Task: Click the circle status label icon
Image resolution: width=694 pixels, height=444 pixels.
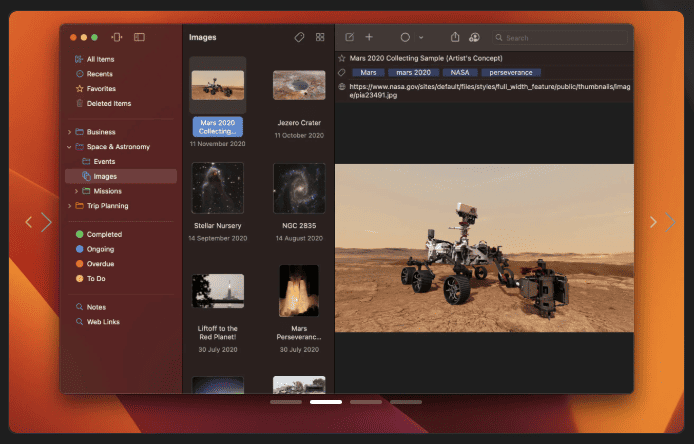Action: tap(405, 37)
